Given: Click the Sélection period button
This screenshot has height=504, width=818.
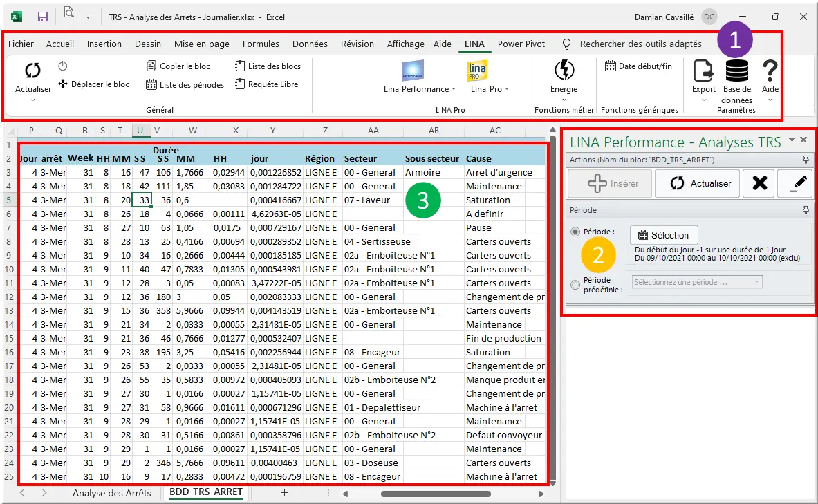Looking at the screenshot, I should click(664, 235).
